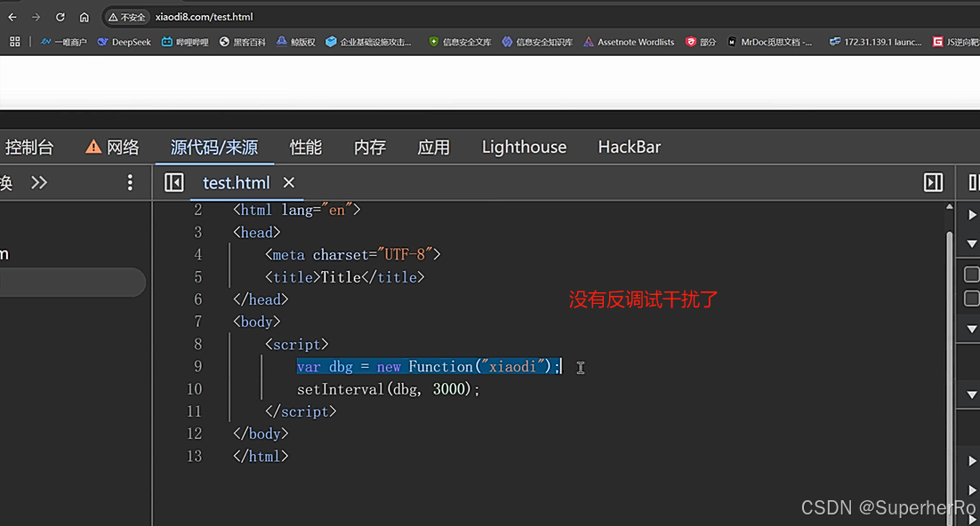Open the 一唯商户 bookmark
The height and width of the screenshot is (526, 980).
[x=64, y=42]
